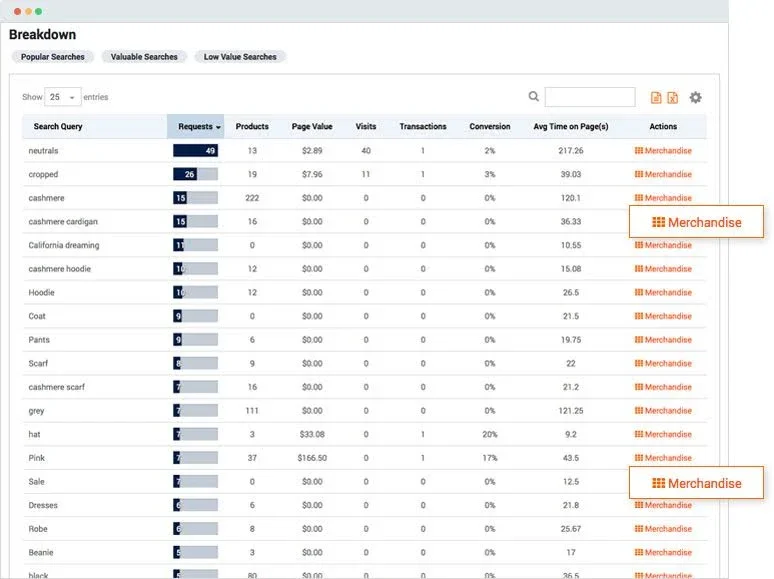774x579 pixels.
Task: Click the $33.08 page value cell
Action: click(312, 434)
